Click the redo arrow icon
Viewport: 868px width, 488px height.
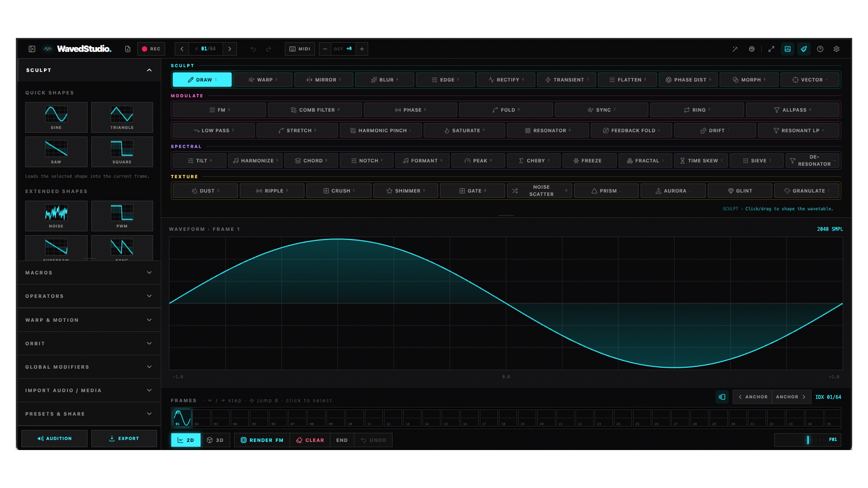pos(269,49)
